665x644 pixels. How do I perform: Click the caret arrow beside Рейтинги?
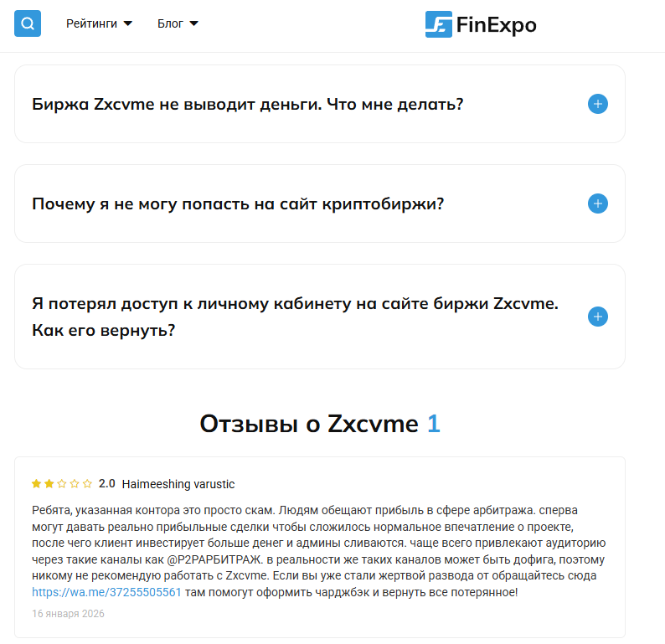point(127,23)
